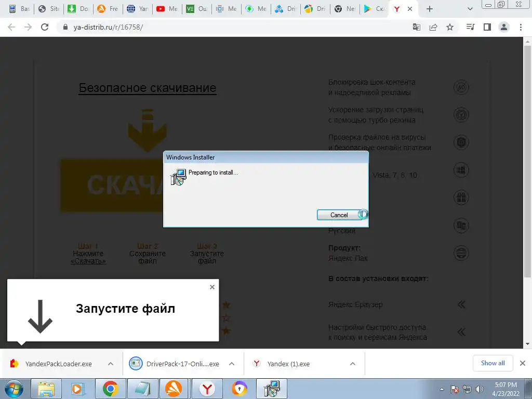The width and height of the screenshot is (532, 399).
Task: Close the 'Запустите файл' popup
Action: (x=212, y=287)
